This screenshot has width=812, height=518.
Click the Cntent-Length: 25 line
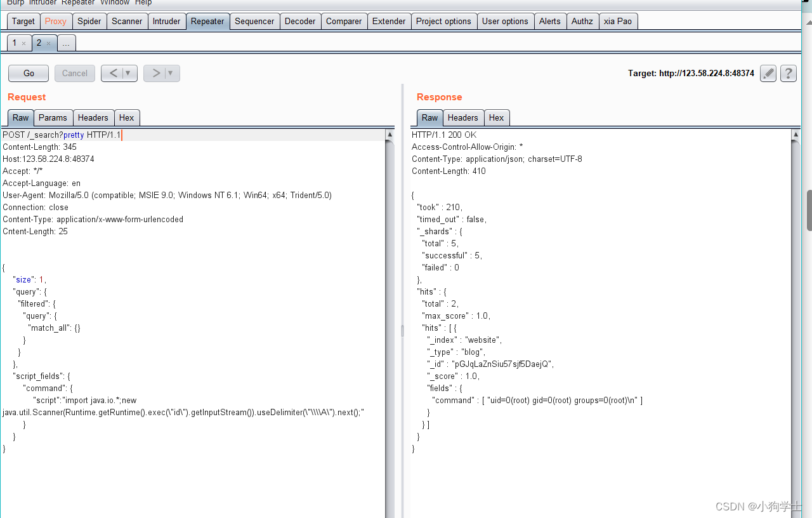click(x=35, y=232)
